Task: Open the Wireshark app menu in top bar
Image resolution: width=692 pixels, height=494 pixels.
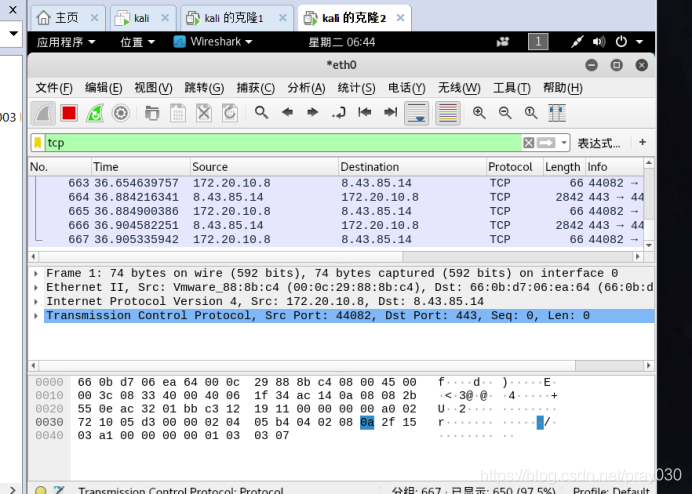Action: [x=213, y=42]
